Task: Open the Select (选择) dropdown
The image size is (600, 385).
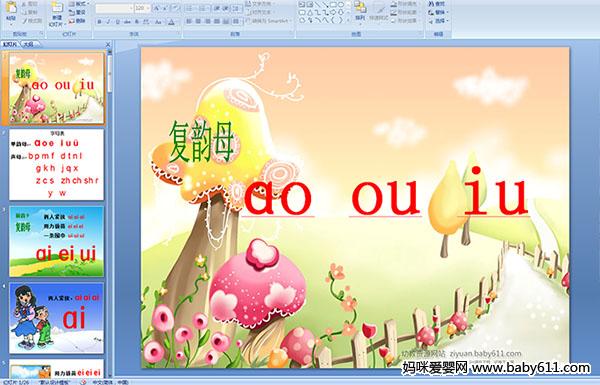Action: (438, 21)
